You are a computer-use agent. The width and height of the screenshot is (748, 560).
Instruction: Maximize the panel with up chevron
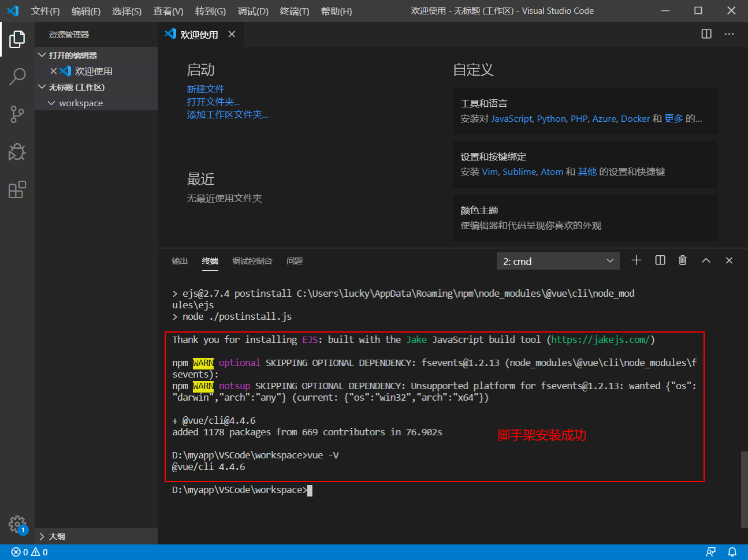tap(706, 260)
